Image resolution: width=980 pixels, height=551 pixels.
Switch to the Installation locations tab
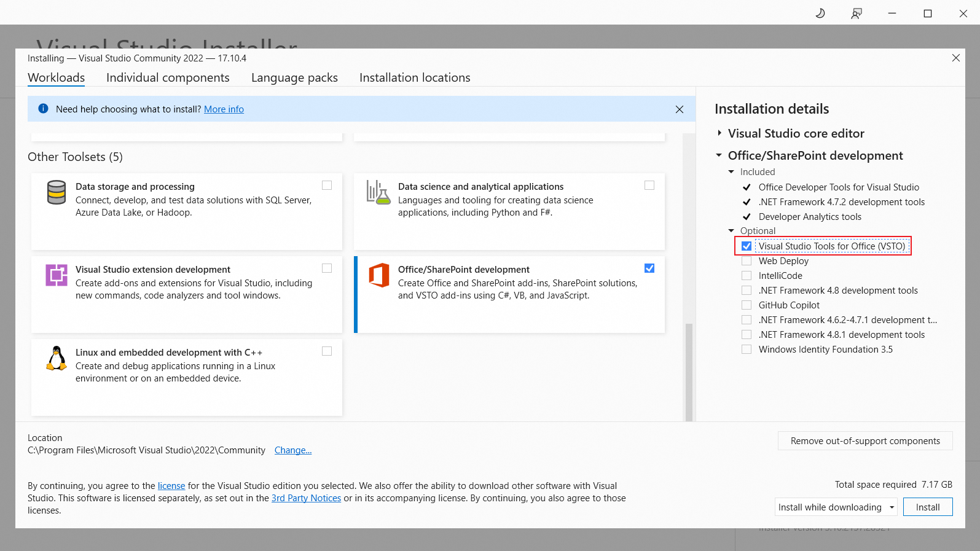415,78
